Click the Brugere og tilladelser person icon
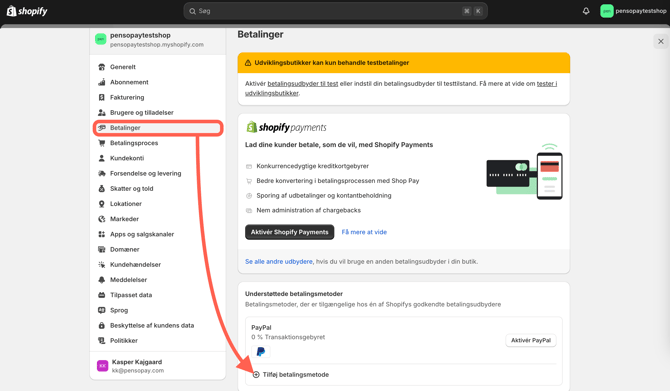The height and width of the screenshot is (391, 670). click(x=102, y=112)
